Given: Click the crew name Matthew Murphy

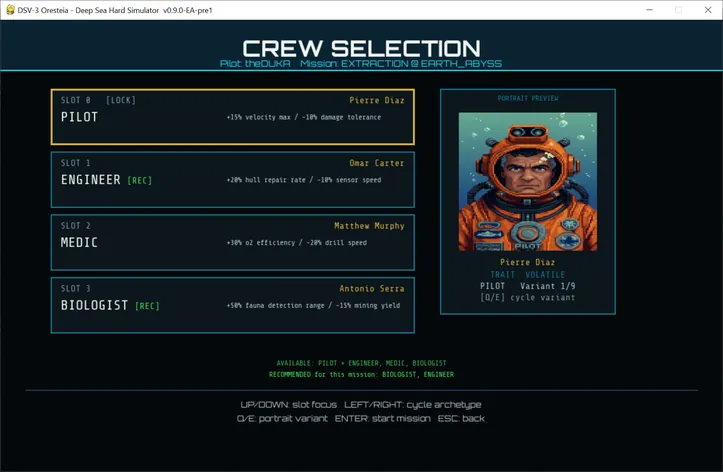Looking at the screenshot, I should [369, 226].
